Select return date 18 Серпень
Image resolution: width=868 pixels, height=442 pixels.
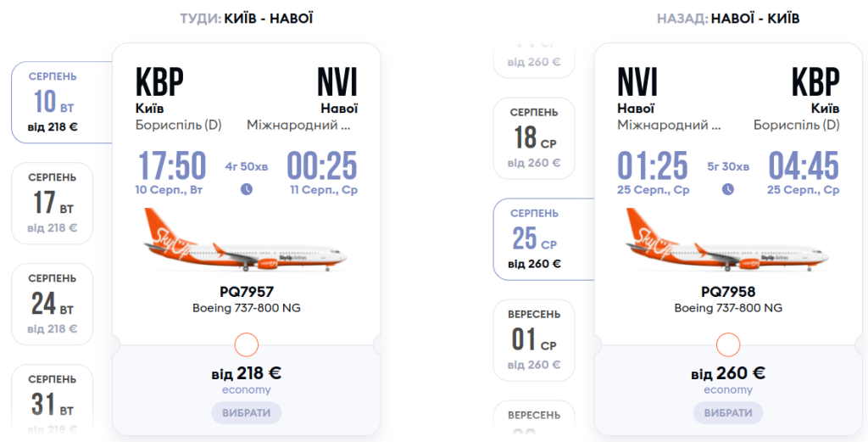pos(534,137)
